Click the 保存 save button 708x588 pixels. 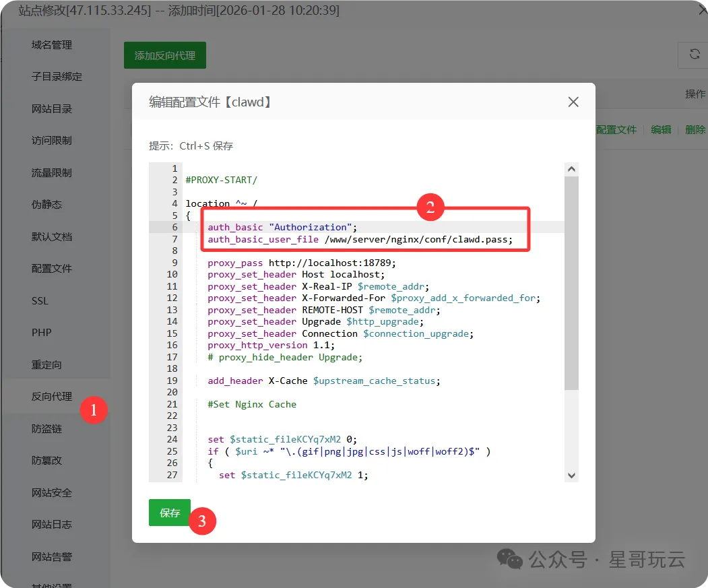tap(169, 513)
